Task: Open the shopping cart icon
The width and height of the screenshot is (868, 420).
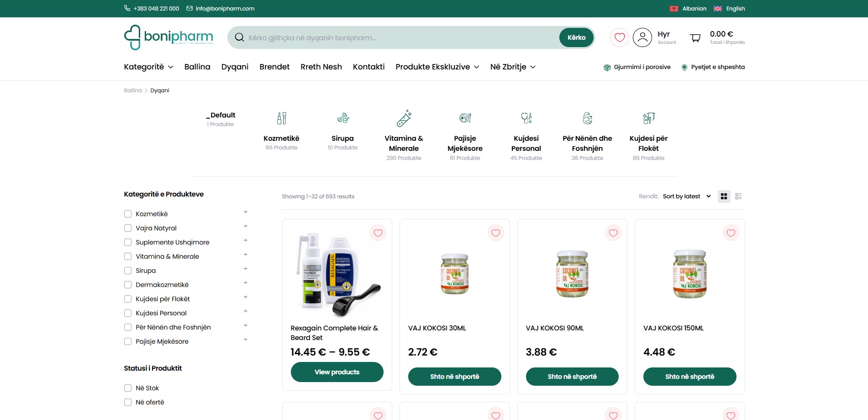Action: pos(695,38)
